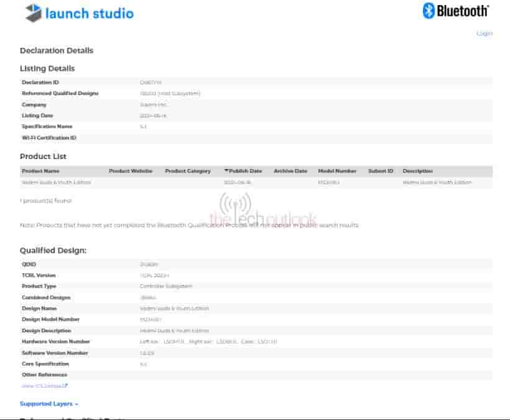Click the watermark signal icon in the page center
510x420 pixels.
click(x=236, y=205)
